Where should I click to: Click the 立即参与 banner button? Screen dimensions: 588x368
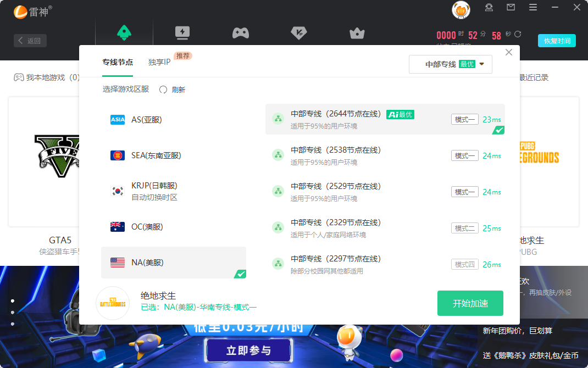248,350
